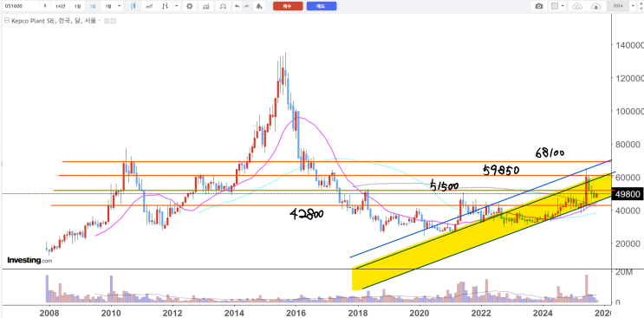Collapse the Kepco Plant S& legend toggle
Screen dimensions: 644x318
[x=6, y=21]
